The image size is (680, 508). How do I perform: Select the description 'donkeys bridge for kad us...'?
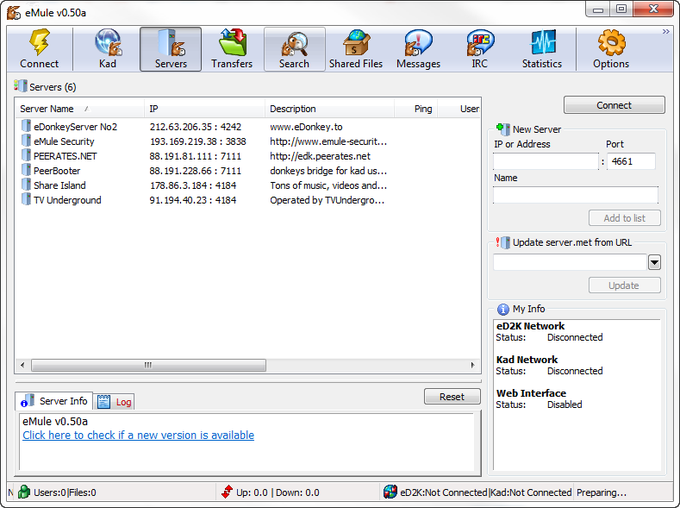pos(328,171)
